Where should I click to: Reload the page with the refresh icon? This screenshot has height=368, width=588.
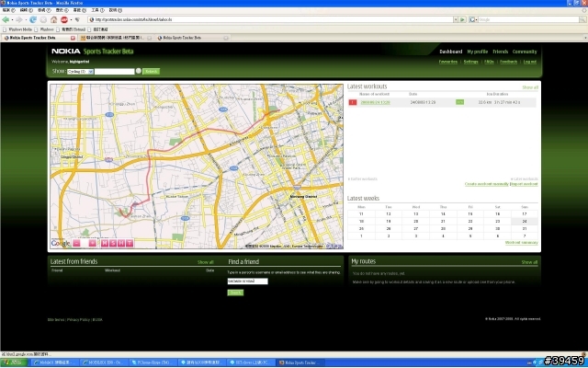33,19
